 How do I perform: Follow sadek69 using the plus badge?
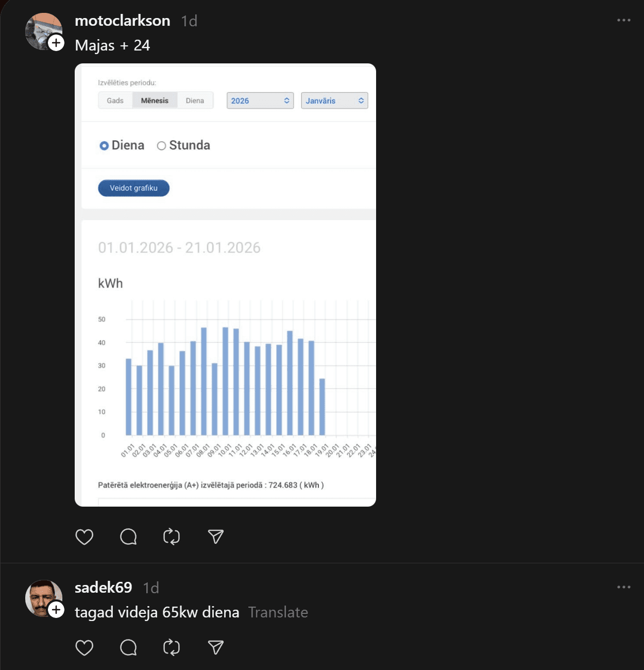click(56, 610)
